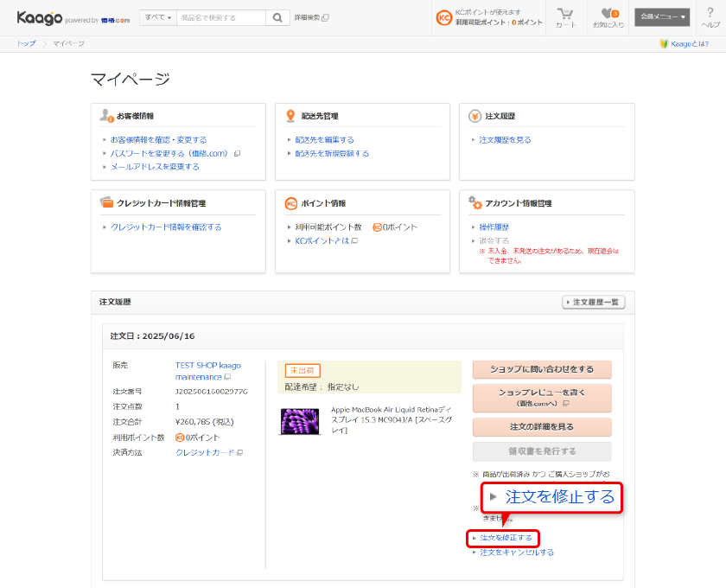Viewport: 726px width, 588px height.
Task: Open the すべて category dropdown
Action: [x=158, y=17]
